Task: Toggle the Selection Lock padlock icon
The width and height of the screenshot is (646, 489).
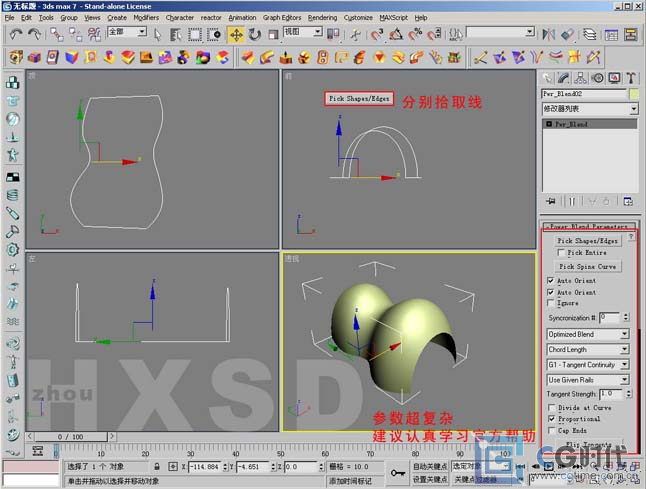Action: [x=157, y=467]
